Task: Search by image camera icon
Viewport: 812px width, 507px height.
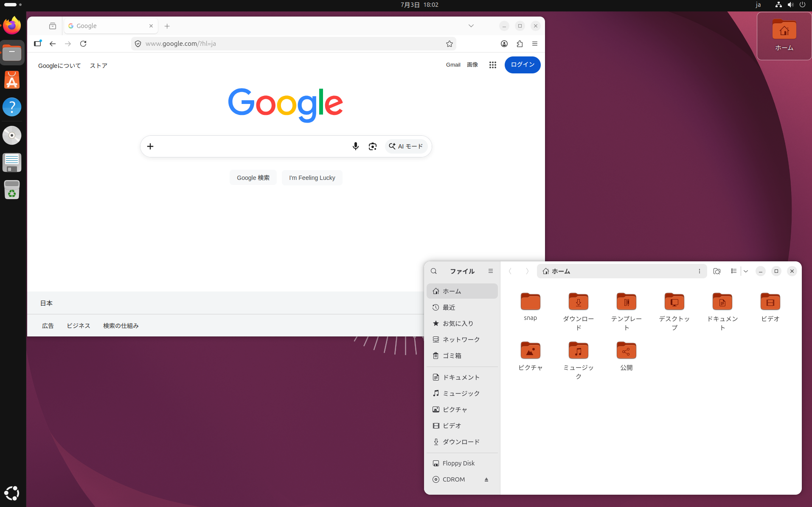Action: pyautogui.click(x=373, y=146)
